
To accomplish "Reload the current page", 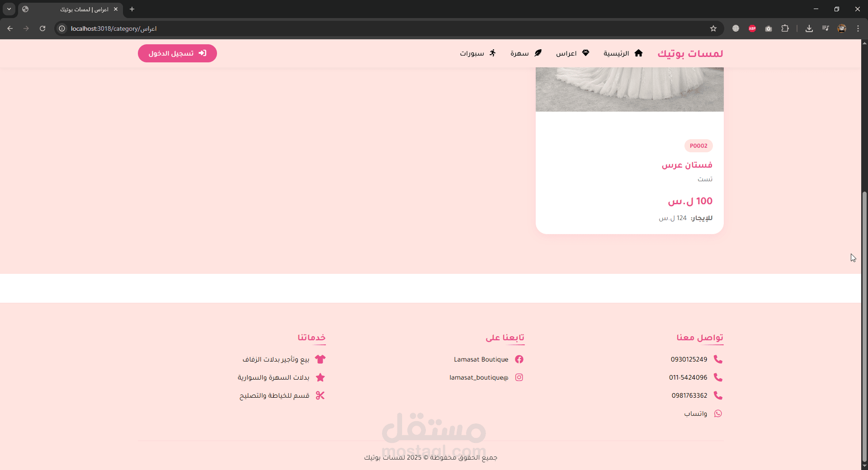I will pyautogui.click(x=42, y=28).
